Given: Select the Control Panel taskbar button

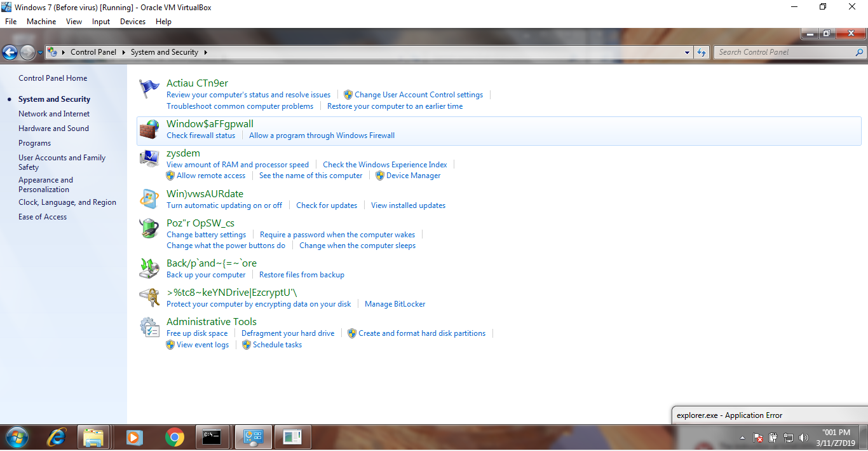Looking at the screenshot, I should click(254, 438).
